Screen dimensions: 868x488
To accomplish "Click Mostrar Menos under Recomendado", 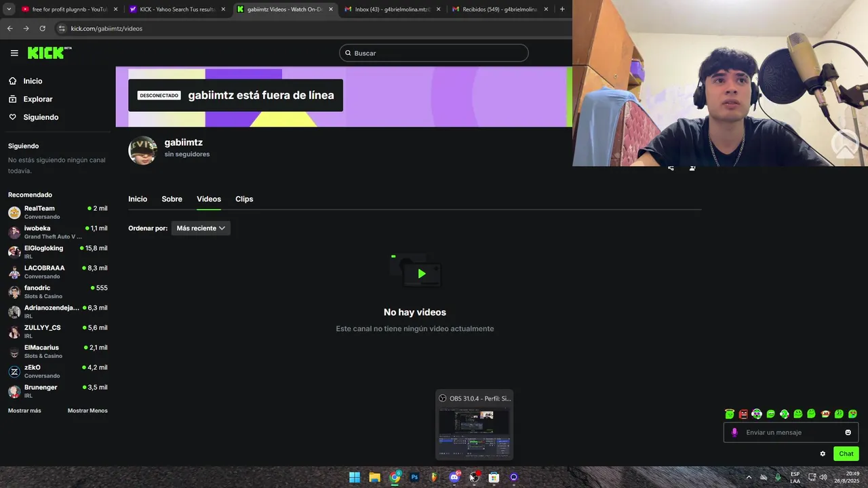I will (87, 411).
